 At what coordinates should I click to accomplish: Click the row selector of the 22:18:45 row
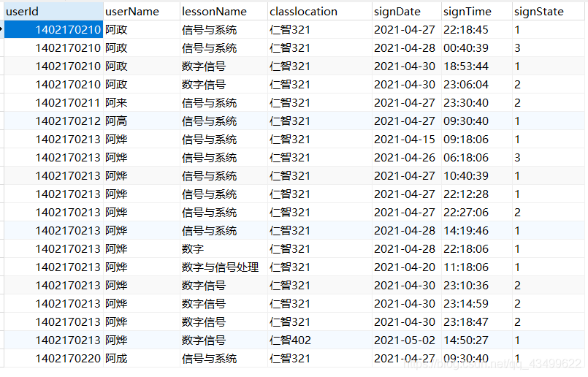(x=2, y=30)
